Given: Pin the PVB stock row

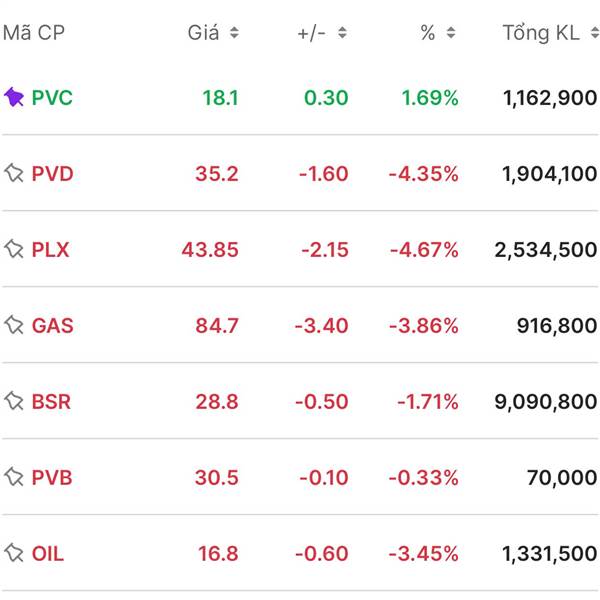Looking at the screenshot, I should tap(14, 477).
